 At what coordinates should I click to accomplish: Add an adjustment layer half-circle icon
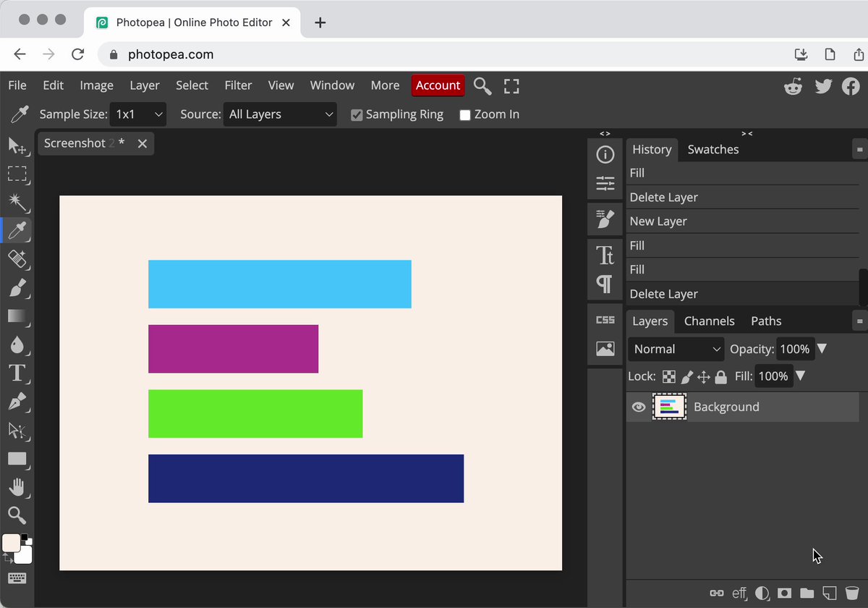click(x=762, y=593)
